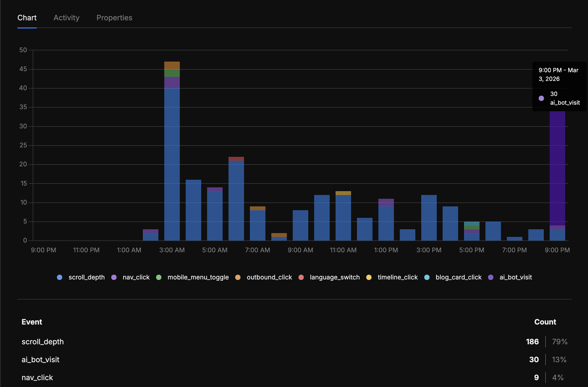This screenshot has width=588, height=387.
Task: Toggle the nav_click series via legend label
Action: (136, 277)
